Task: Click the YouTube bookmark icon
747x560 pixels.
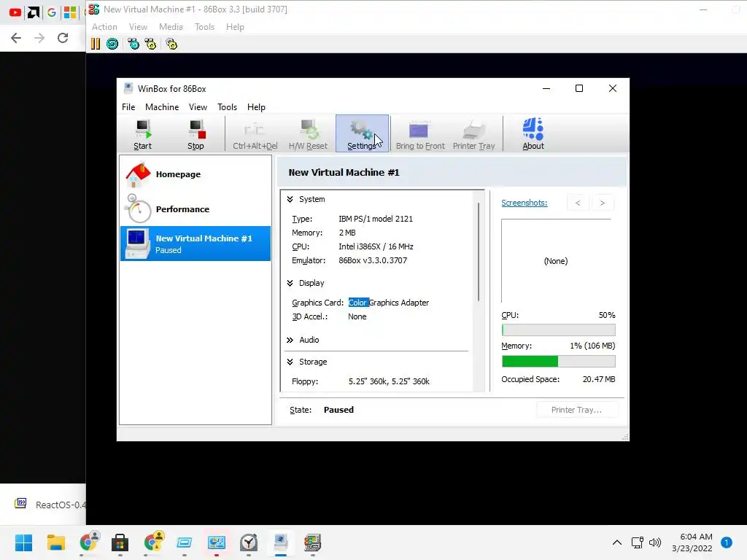Action: coord(15,12)
